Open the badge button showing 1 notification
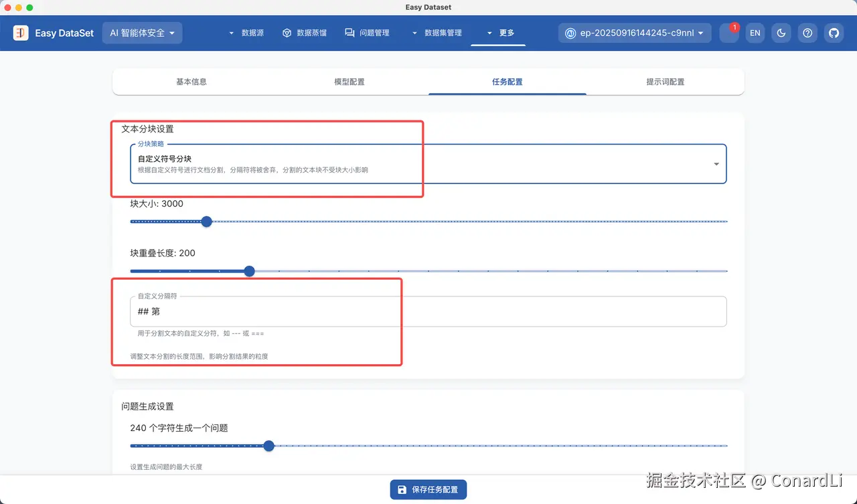Screen dimensions: 857x504 click(x=729, y=33)
